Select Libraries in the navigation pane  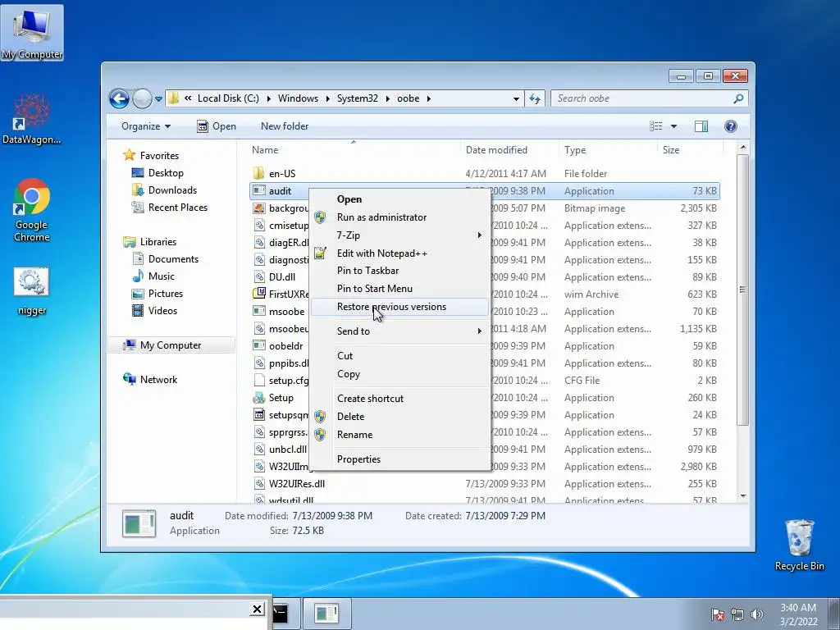[158, 242]
